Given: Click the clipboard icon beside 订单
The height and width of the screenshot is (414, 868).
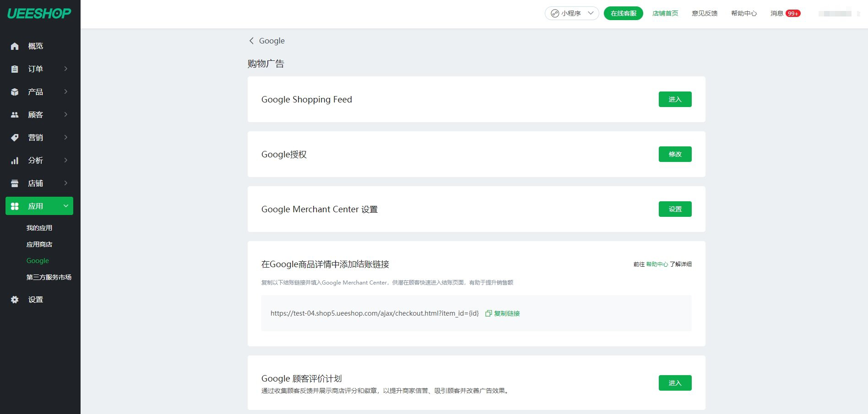Looking at the screenshot, I should point(15,69).
